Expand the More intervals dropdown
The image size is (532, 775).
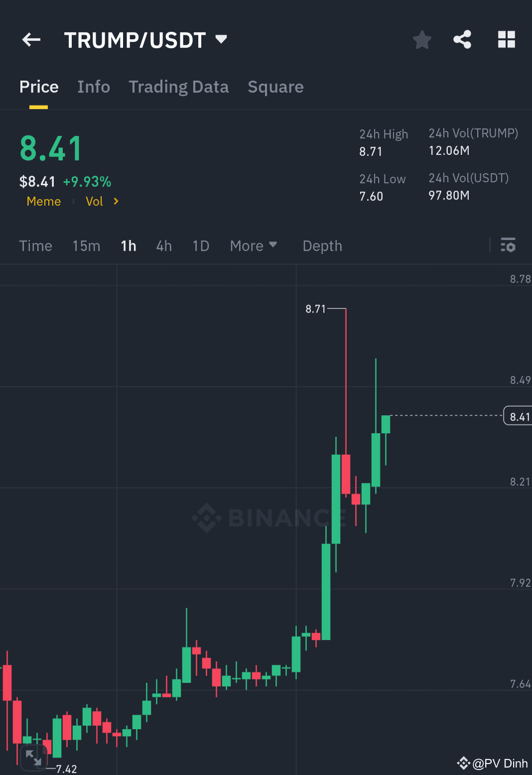point(253,246)
